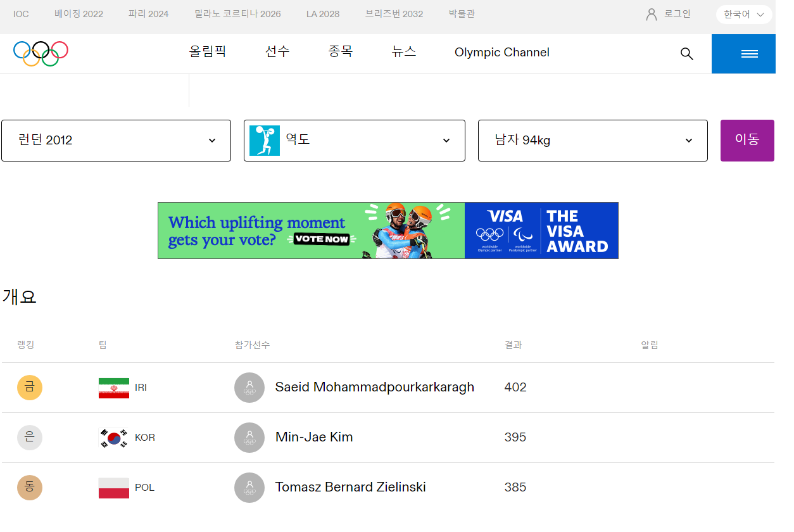Follow the 밀라노 코르티나 2026 link
The height and width of the screenshot is (532, 794).
(x=237, y=14)
